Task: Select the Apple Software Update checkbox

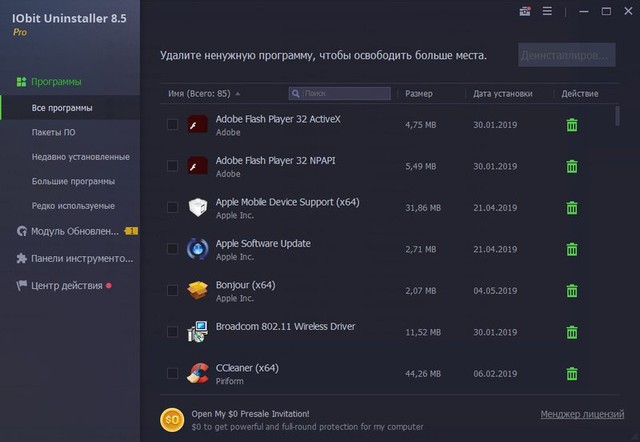Action: 173,249
